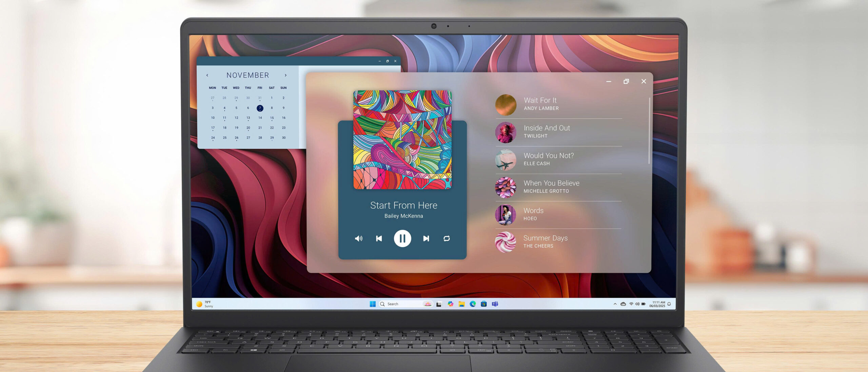The image size is (868, 372).
Task: Go to the previous calendar month
Action: pyautogui.click(x=207, y=75)
